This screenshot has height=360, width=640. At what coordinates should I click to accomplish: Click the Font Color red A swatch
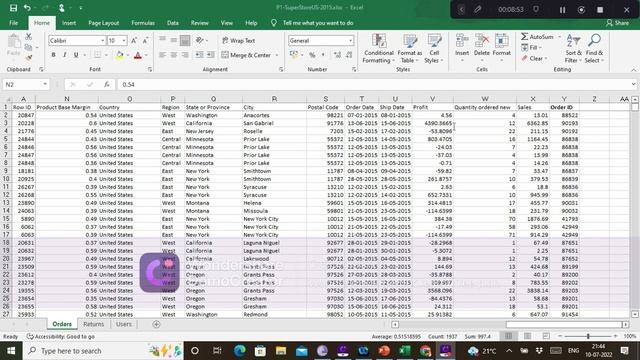click(138, 55)
